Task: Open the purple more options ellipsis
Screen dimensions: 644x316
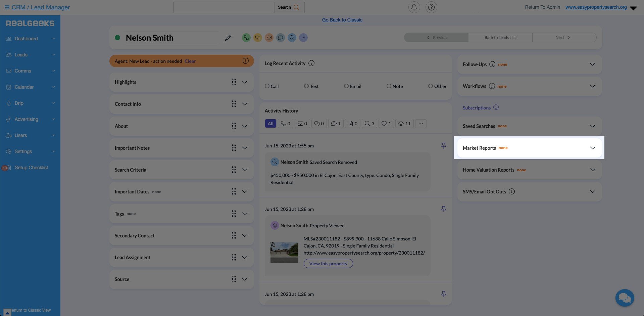Action: 303,38
